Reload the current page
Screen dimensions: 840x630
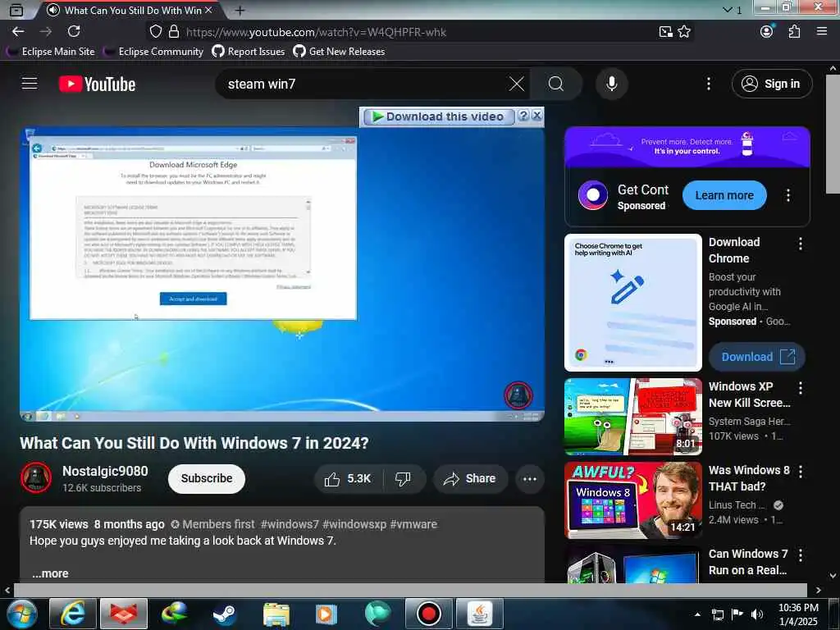coord(74,32)
